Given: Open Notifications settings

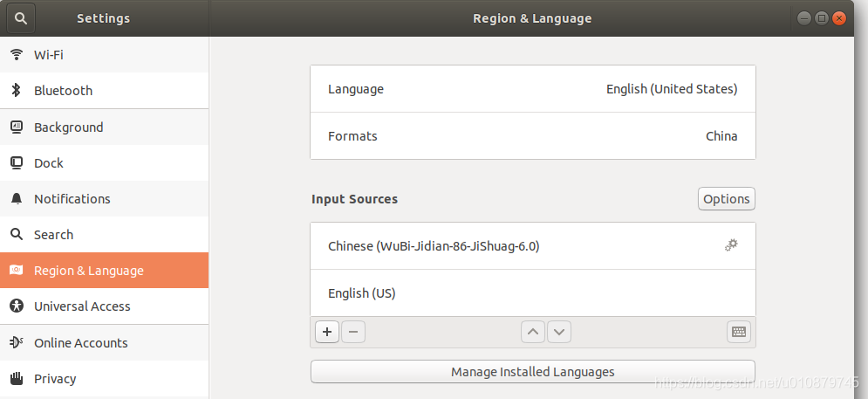Looking at the screenshot, I should coord(104,198).
